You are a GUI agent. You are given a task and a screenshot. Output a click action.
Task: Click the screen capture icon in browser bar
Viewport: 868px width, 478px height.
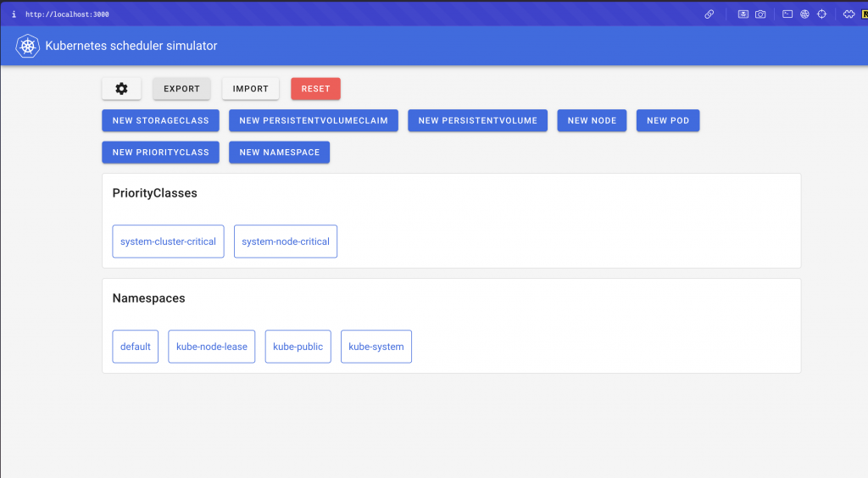743,14
